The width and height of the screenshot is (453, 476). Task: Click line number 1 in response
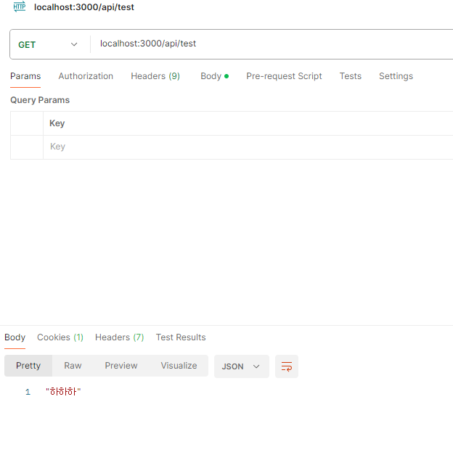(x=28, y=392)
